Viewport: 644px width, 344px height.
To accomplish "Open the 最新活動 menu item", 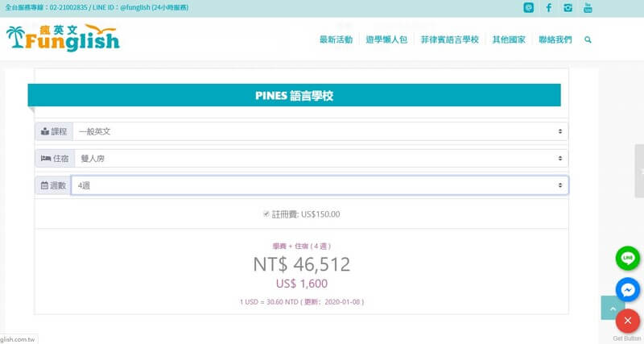I will 336,39.
